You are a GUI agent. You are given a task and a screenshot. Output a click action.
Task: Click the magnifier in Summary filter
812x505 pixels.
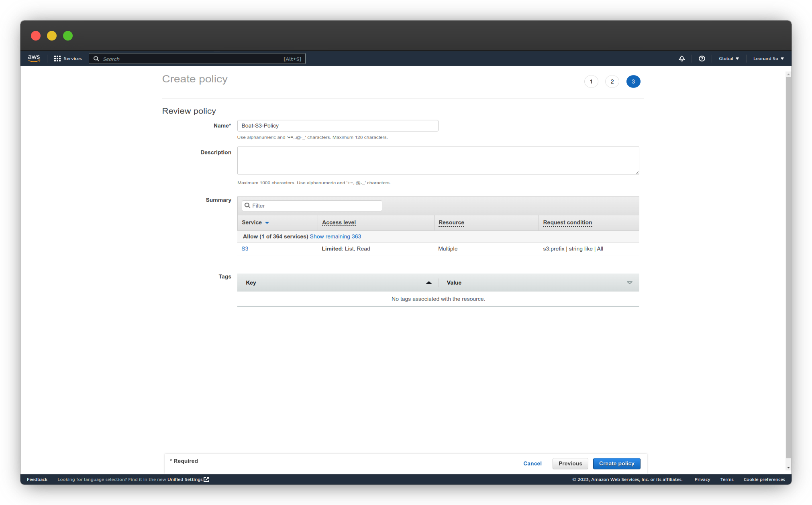click(247, 206)
